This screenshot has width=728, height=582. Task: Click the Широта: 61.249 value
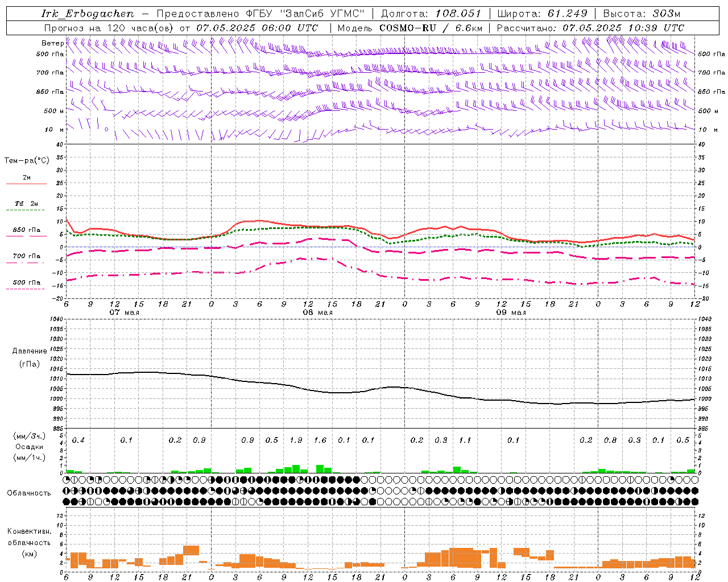point(542,14)
